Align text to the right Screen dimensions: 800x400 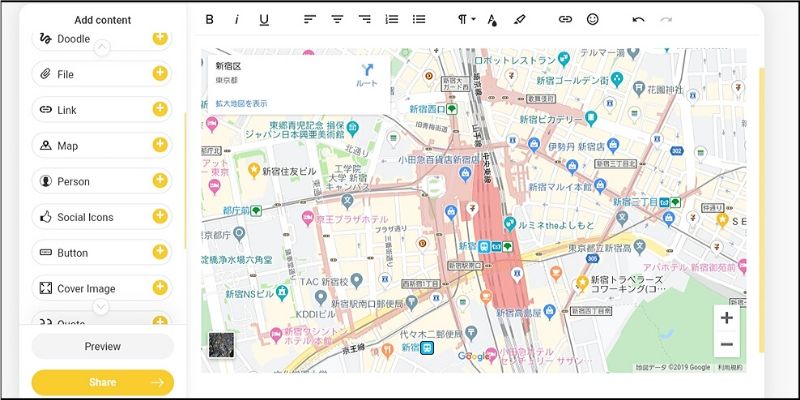tap(364, 19)
